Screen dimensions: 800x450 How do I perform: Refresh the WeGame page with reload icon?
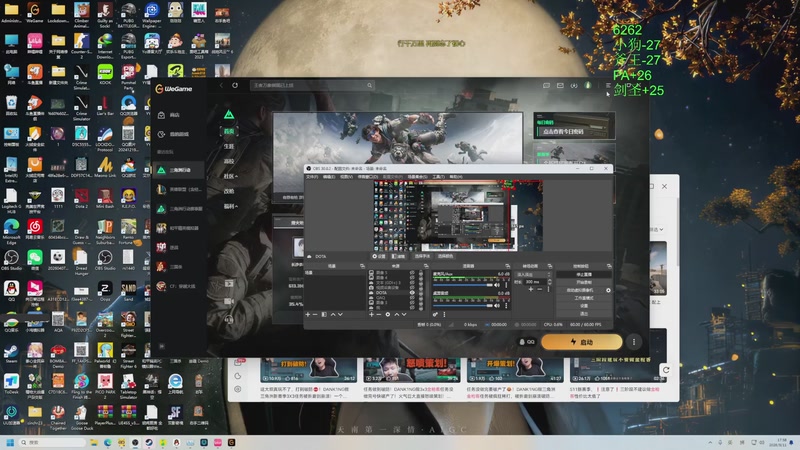point(235,85)
